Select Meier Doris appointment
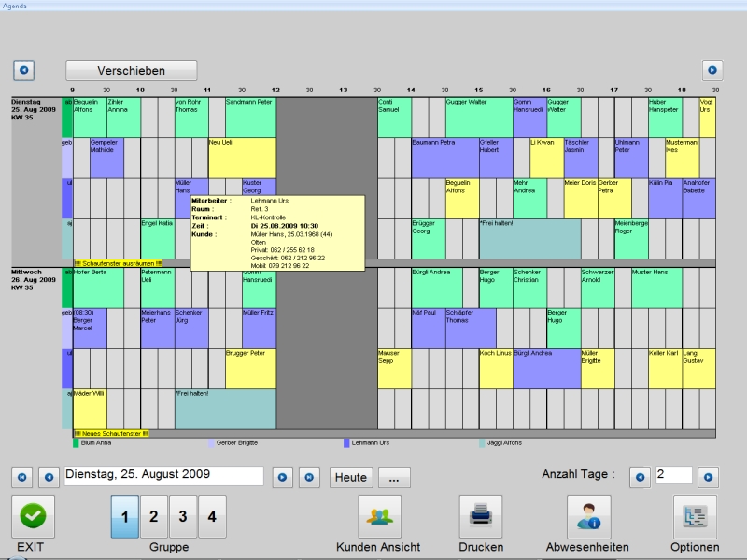747x560 pixels. 581,199
